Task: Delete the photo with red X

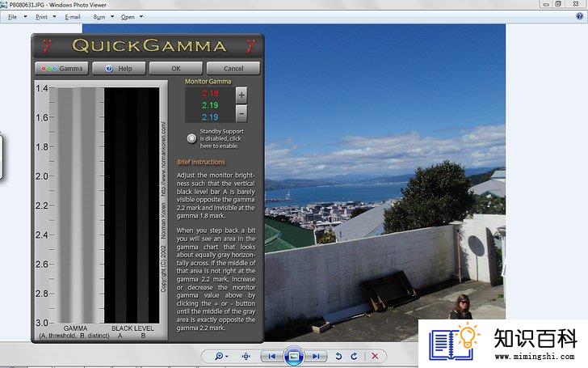Action: tap(375, 356)
